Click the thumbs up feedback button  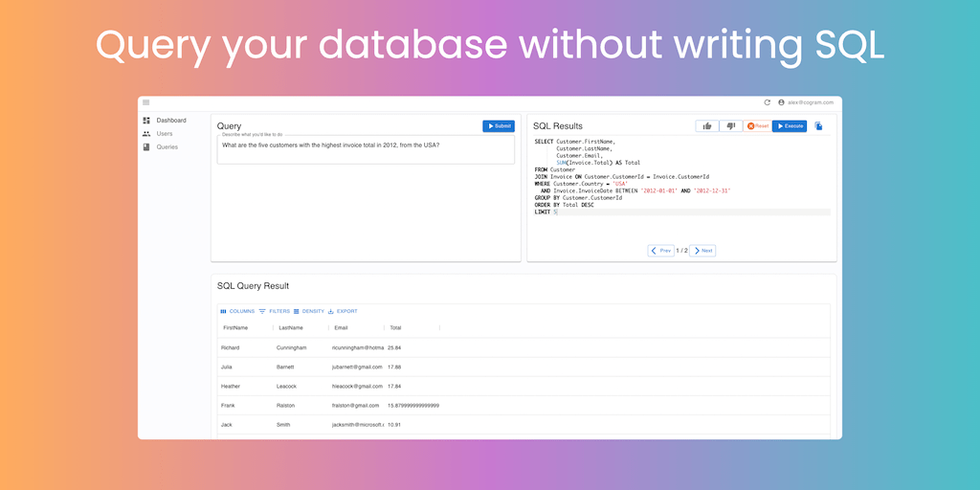coord(707,125)
